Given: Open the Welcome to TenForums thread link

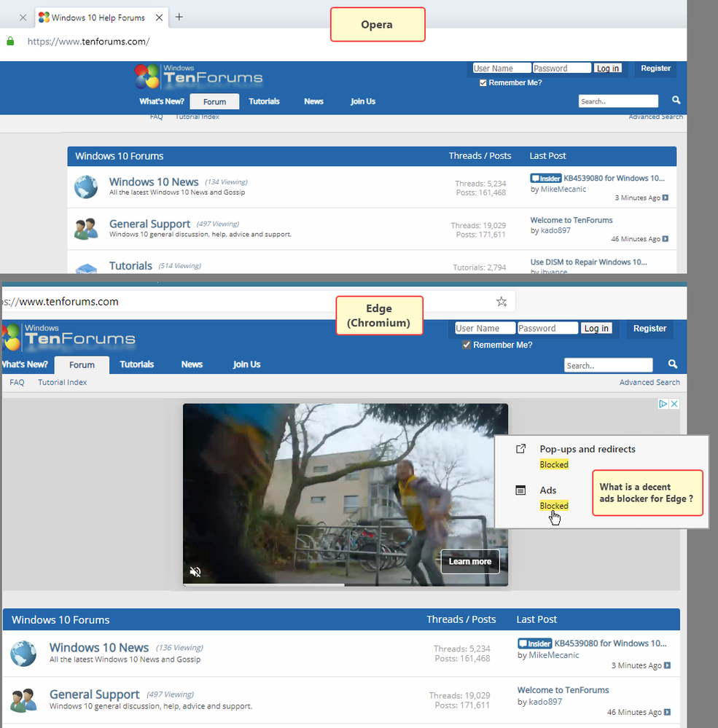Looking at the screenshot, I should tap(563, 690).
